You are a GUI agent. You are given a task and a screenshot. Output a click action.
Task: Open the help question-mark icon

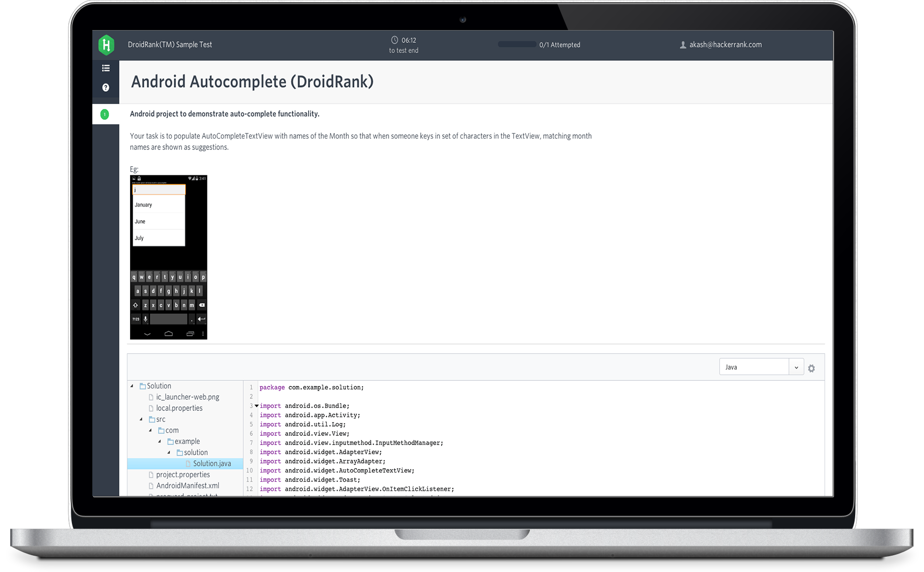(106, 88)
